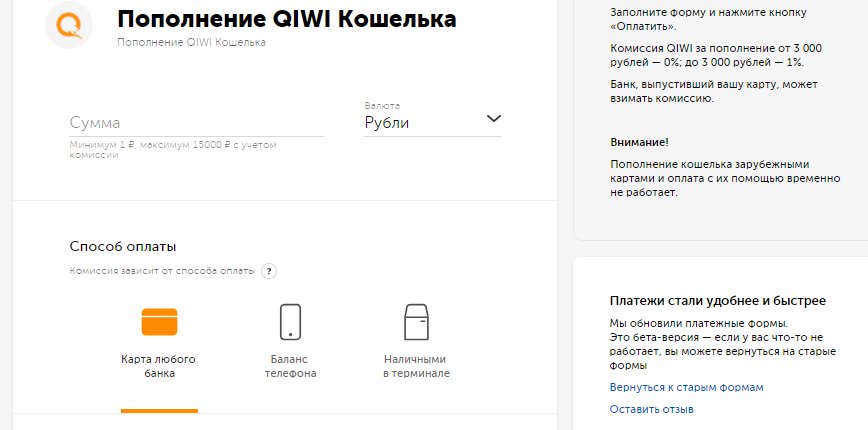This screenshot has width=868, height=430.
Task: Click the Комиссия зависит от способа оплаты text
Action: (x=162, y=271)
